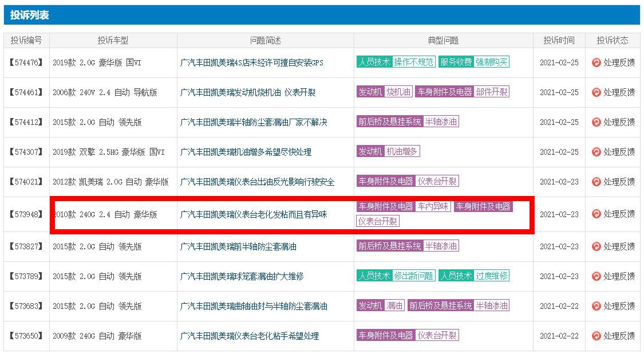
Task: Click car model 2019款 双擎 2.5HG 豪华版 国VI
Action: click(x=108, y=152)
